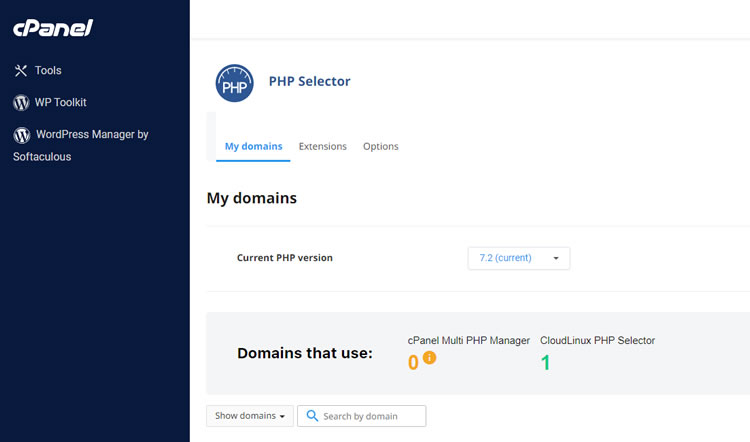The width and height of the screenshot is (750, 442).
Task: Click the CloudLinux PHP Selector label
Action: coord(597,341)
